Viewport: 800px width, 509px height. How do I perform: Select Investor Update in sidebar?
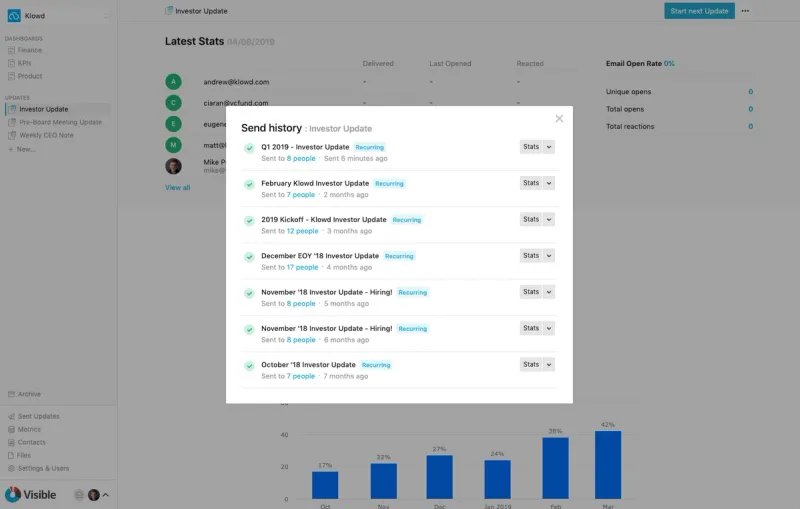coord(57,109)
